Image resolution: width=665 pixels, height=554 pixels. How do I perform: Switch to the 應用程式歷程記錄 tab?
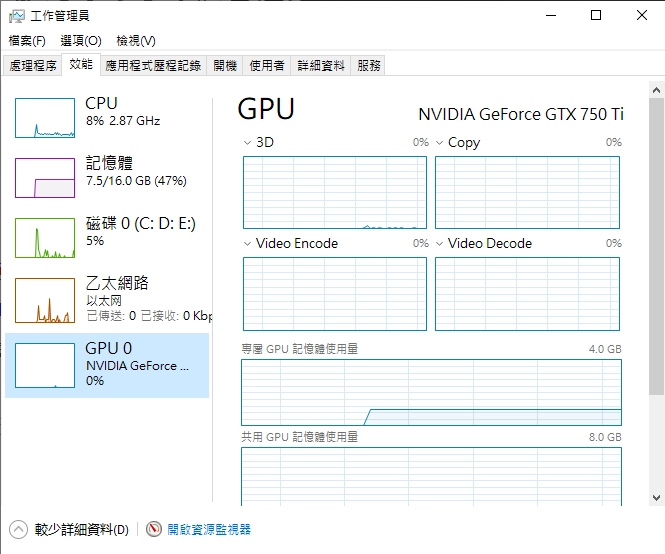click(x=153, y=65)
